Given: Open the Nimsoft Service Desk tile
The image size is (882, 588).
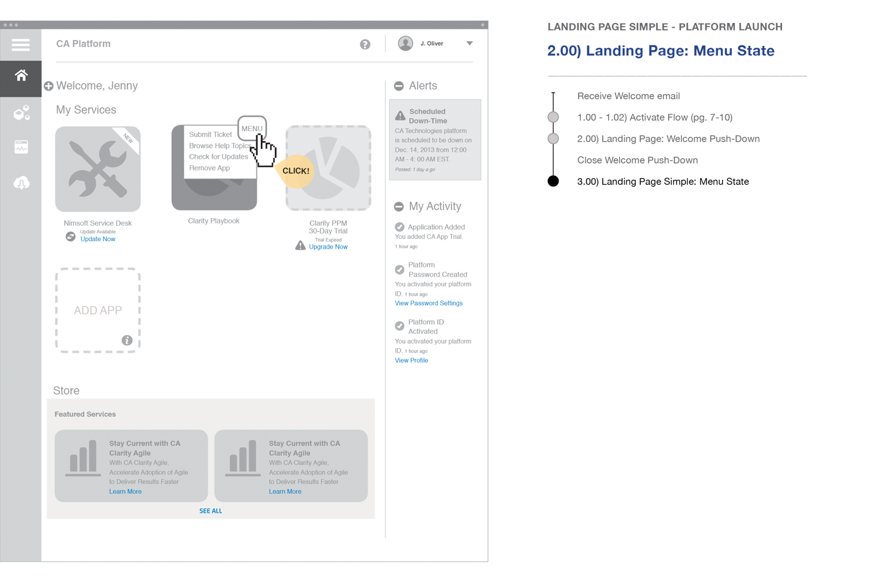Looking at the screenshot, I should click(x=98, y=169).
